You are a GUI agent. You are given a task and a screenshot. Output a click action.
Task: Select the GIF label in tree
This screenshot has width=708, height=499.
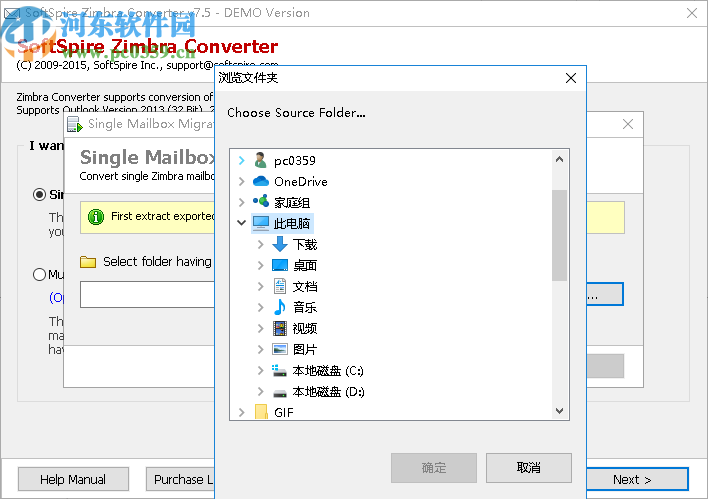tap(284, 412)
